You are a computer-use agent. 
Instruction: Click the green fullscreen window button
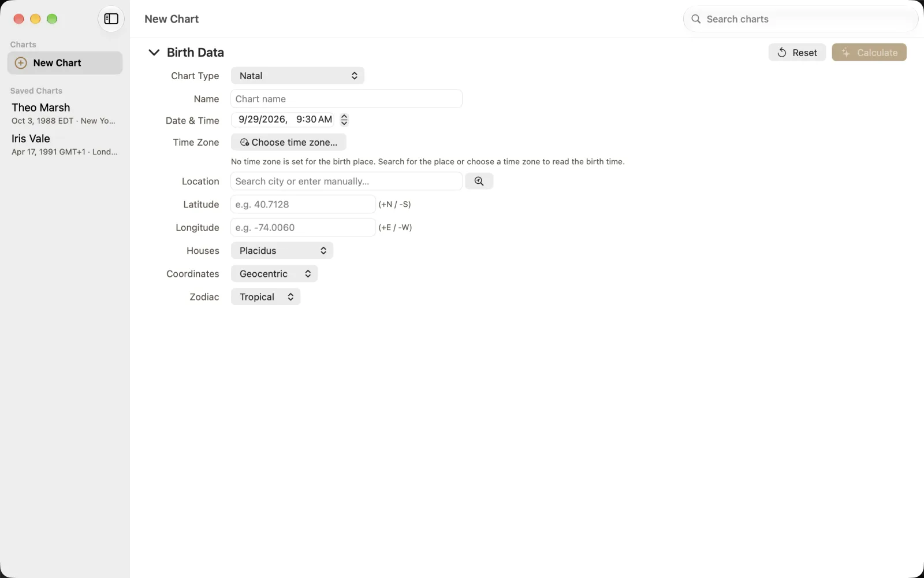pos(52,19)
